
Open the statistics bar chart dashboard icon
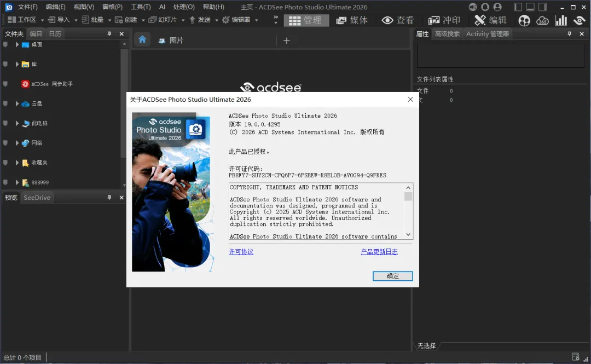pyautogui.click(x=561, y=20)
